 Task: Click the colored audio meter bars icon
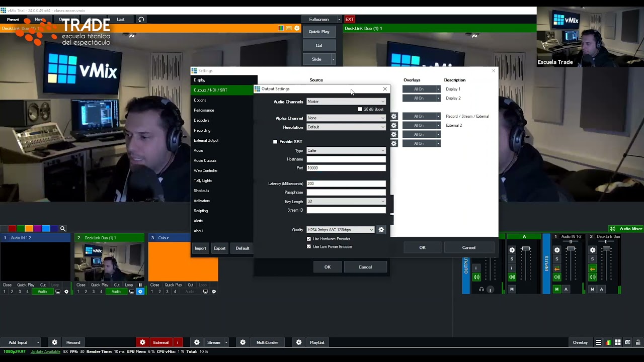pyautogui.click(x=608, y=342)
